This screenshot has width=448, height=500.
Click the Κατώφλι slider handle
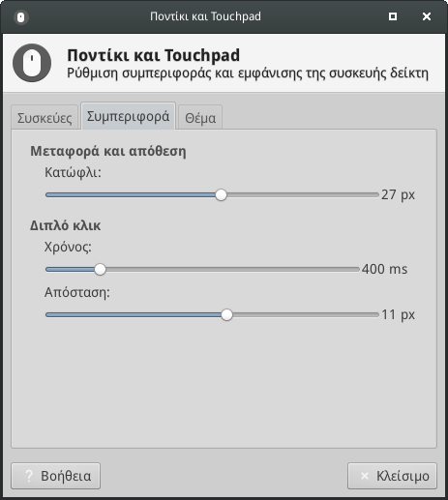[x=221, y=194]
